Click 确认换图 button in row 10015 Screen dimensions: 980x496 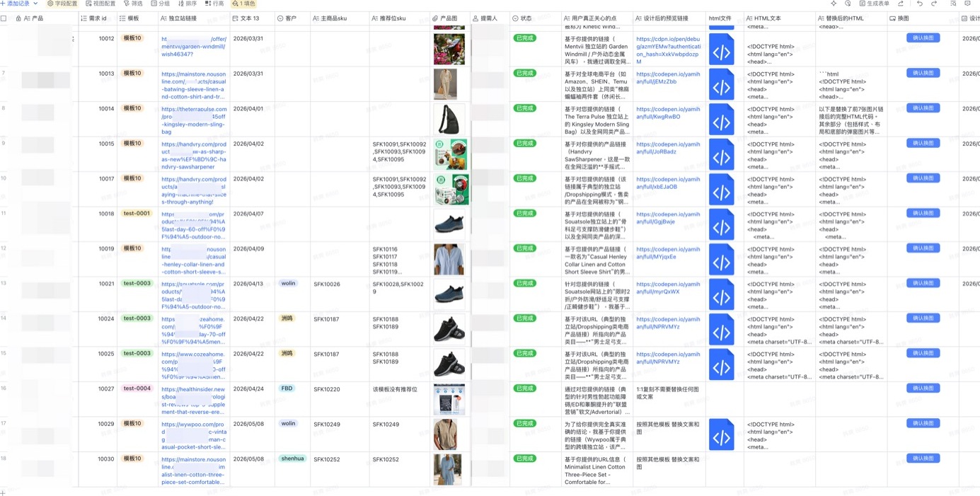click(x=923, y=144)
